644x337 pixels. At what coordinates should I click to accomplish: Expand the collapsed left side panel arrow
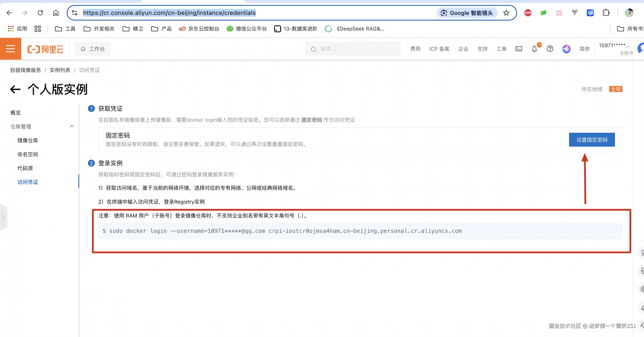[3, 217]
